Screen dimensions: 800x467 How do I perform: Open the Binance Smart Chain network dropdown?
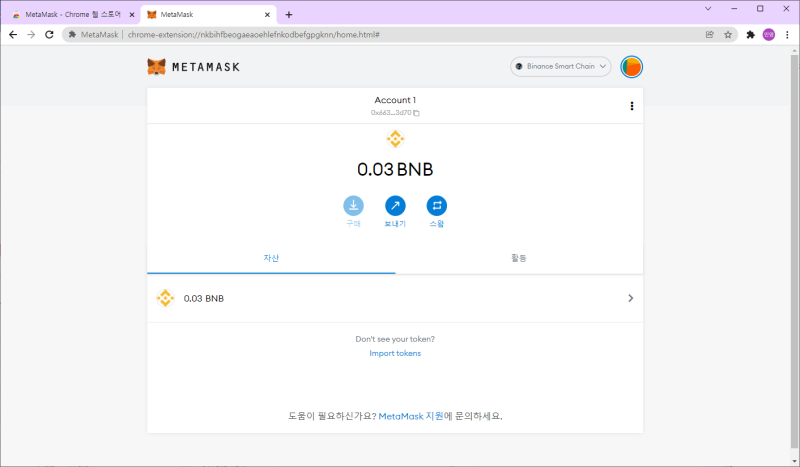coord(560,66)
